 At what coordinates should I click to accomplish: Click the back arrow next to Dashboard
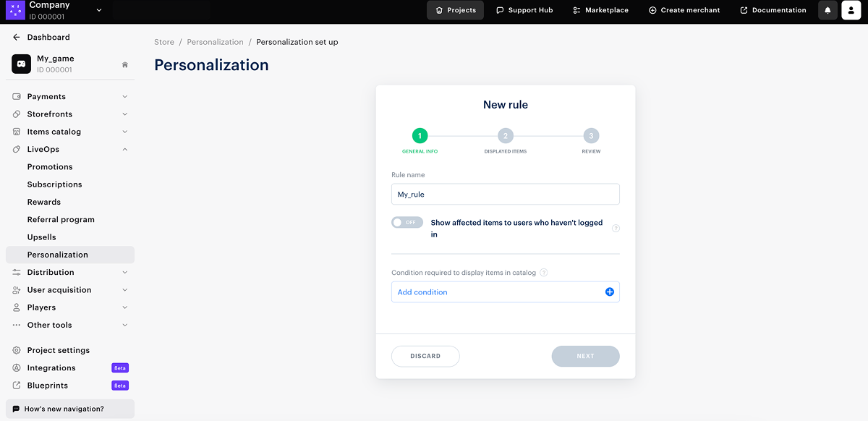(x=16, y=37)
